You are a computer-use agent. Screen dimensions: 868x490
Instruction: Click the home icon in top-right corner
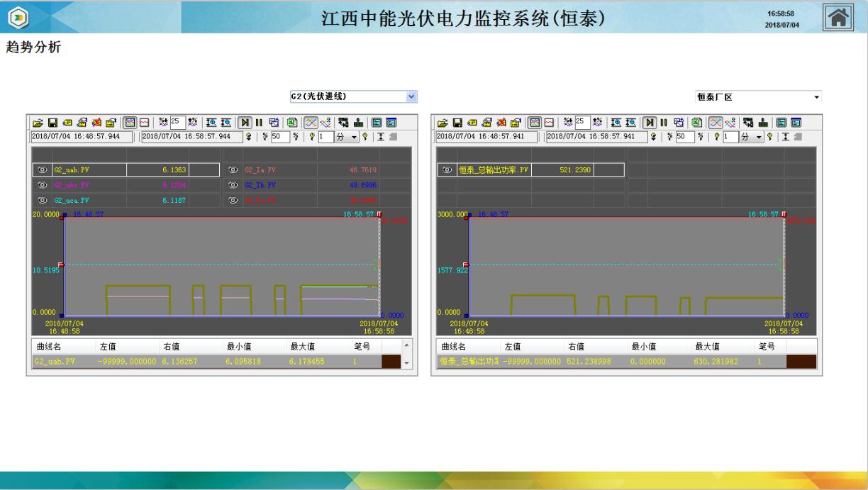point(837,17)
